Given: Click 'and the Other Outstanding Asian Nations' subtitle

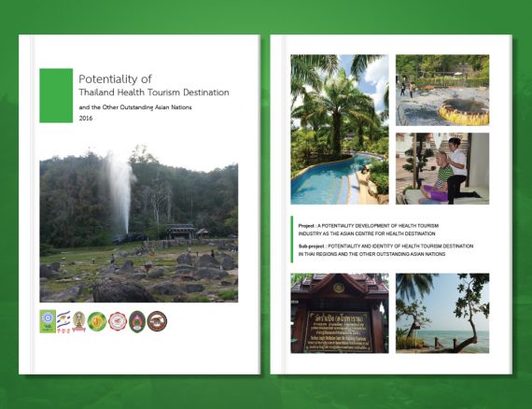Looking at the screenshot, I should (135, 107).
